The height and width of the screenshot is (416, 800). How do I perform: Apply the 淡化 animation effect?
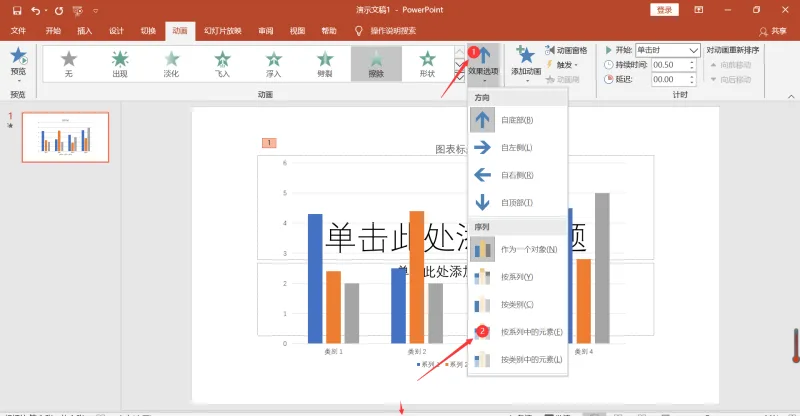(171, 63)
